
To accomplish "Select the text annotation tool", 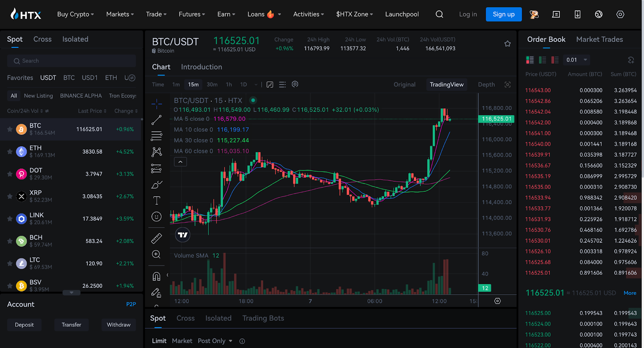I will click(x=157, y=200).
